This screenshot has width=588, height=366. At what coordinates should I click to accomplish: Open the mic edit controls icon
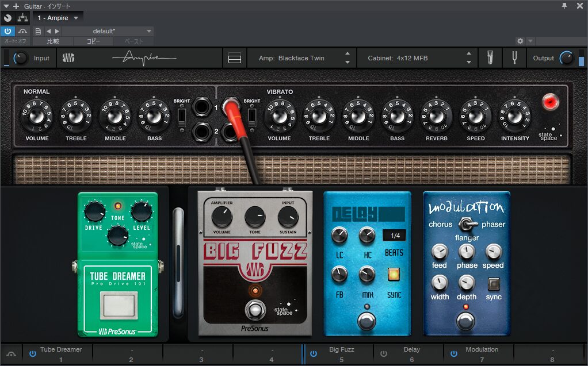[490, 58]
